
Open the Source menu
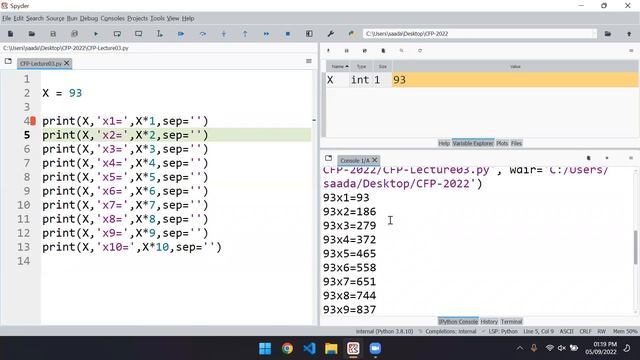(x=55, y=18)
